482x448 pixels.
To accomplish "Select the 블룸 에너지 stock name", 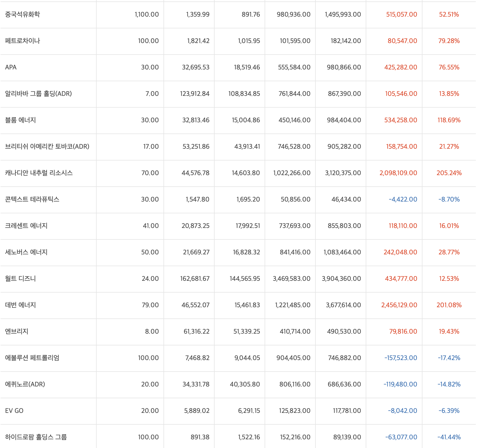I will click(x=21, y=120).
